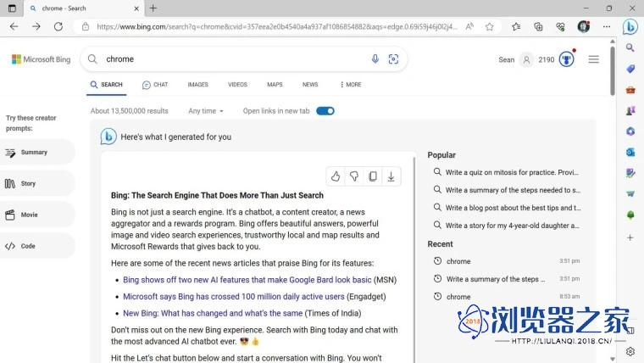644x363 pixels.
Task: Click the back navigation arrow
Action: click(x=14, y=27)
